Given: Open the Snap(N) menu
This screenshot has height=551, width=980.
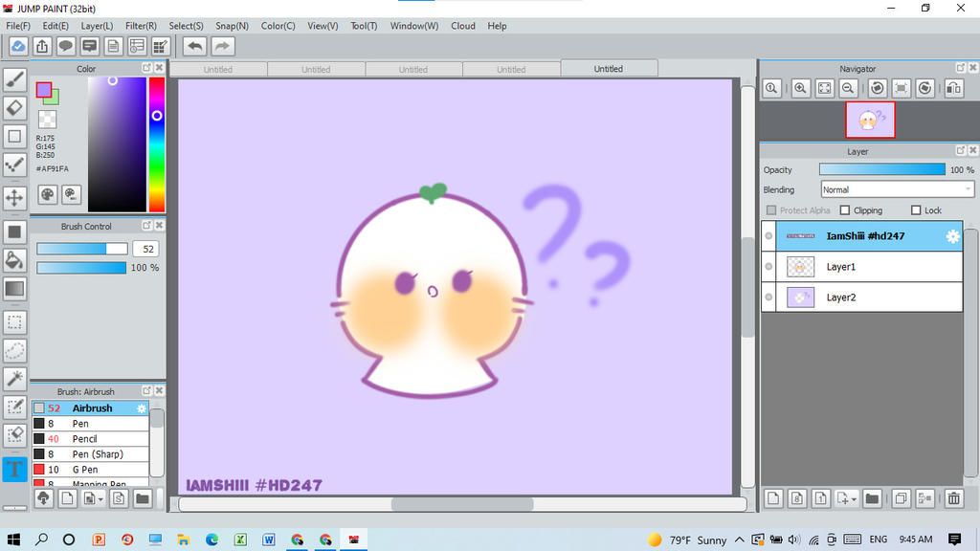Looking at the screenshot, I should point(232,26).
